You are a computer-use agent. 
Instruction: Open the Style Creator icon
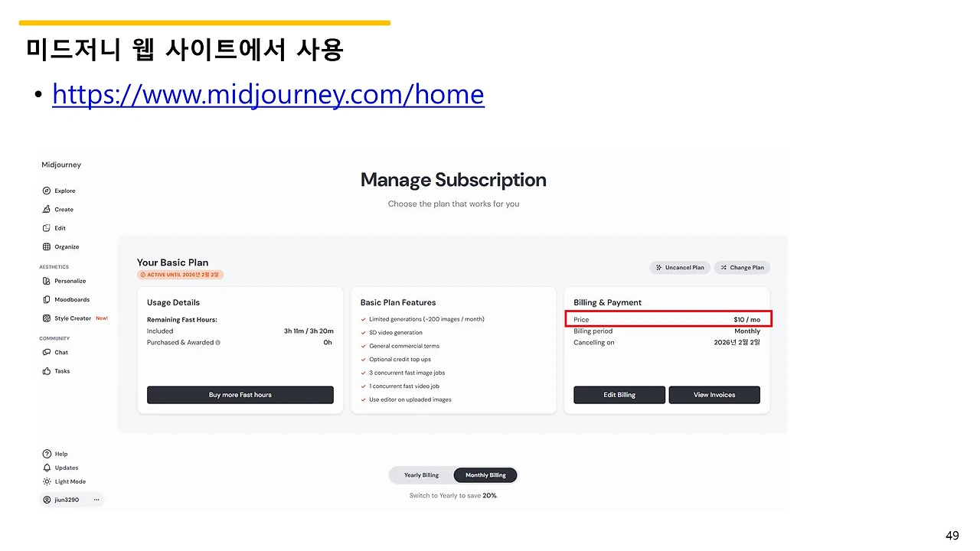coord(47,318)
